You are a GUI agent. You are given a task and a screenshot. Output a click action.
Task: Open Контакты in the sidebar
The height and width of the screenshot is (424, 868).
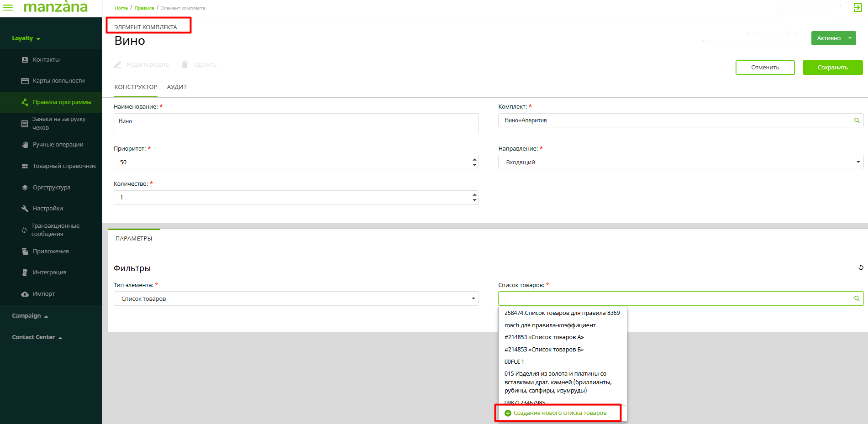pos(46,60)
